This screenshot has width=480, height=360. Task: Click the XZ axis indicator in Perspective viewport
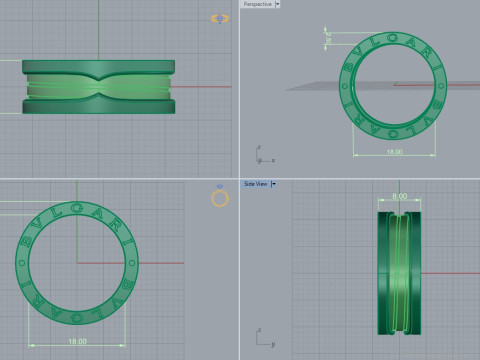pos(265,155)
